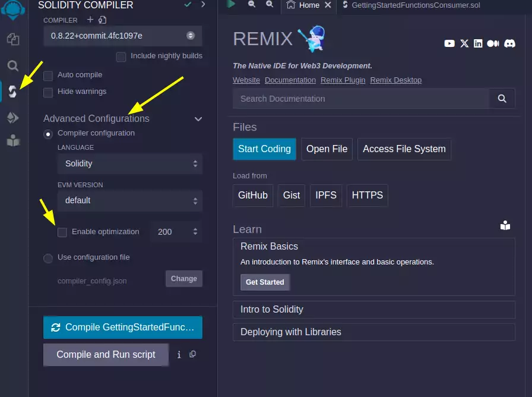532x397 pixels.
Task: Click the LearnEth icon beside Learn heading
Action: click(x=505, y=225)
